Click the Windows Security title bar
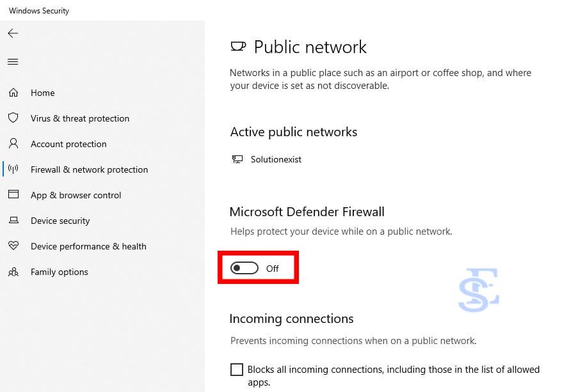Viewport: 569px width, 392px height. tap(39, 10)
